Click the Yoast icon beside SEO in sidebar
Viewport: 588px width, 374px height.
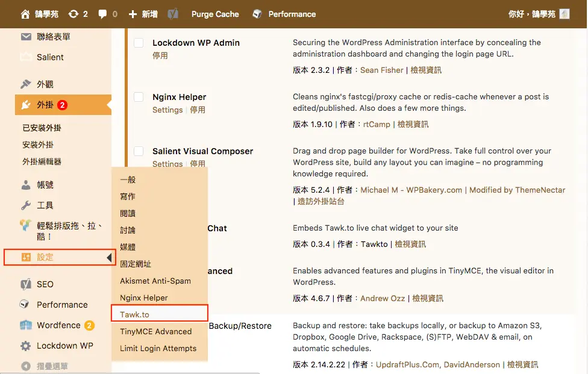click(x=25, y=284)
